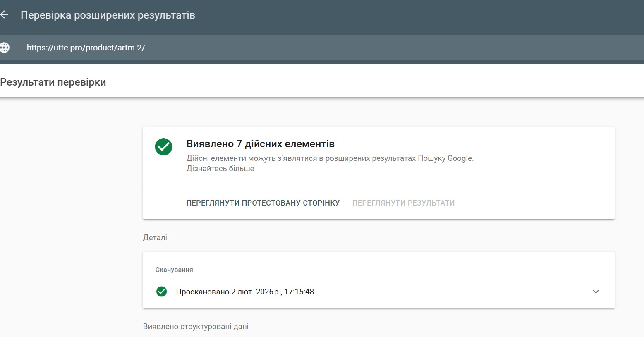Expand the Сканування details chevron
This screenshot has height=337, width=644.
pyautogui.click(x=596, y=292)
